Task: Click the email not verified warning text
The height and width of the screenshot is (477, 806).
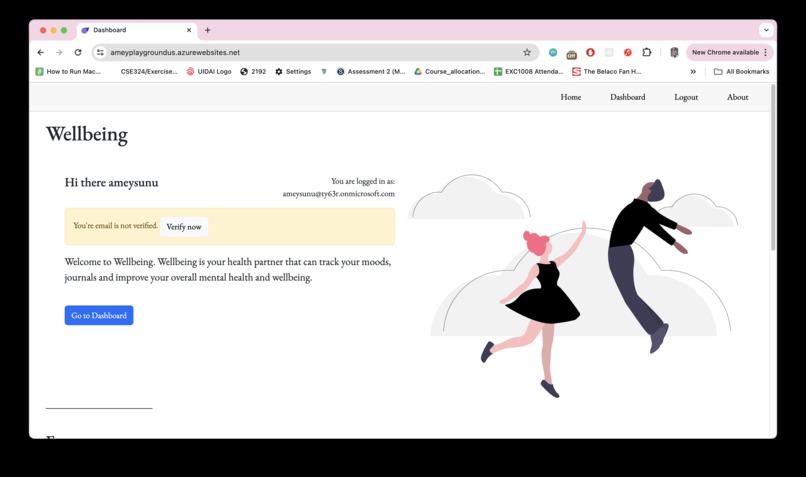Action: 116,226
